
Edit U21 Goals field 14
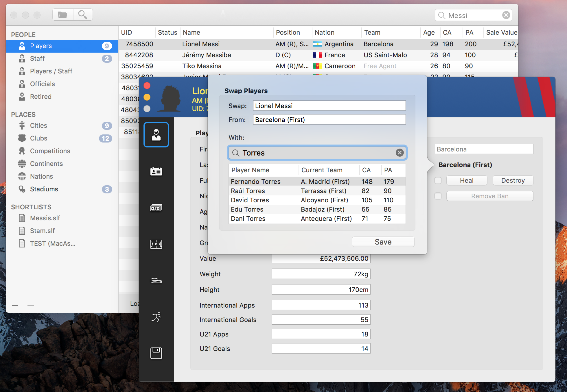pos(321,349)
